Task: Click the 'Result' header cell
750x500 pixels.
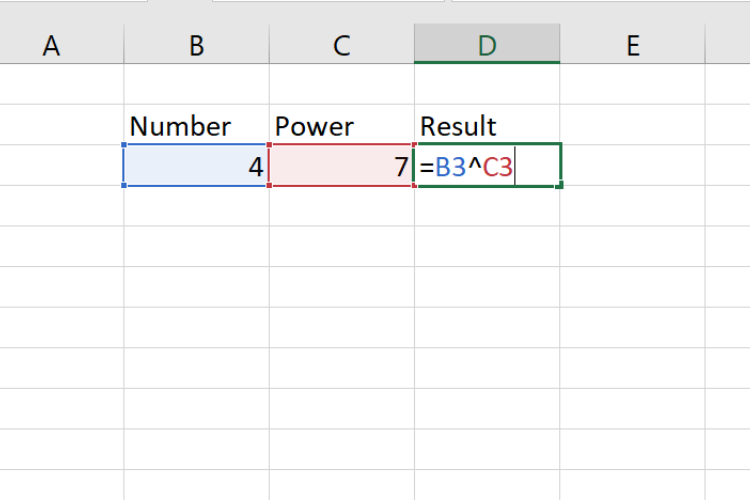Action: (487, 125)
